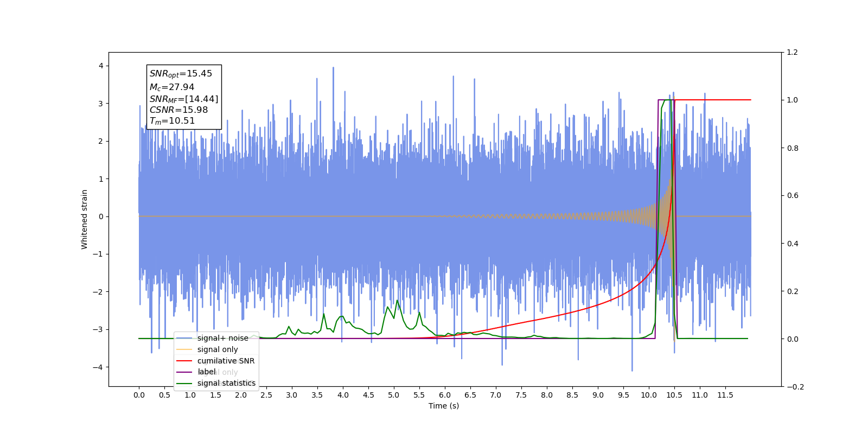This screenshot has height=434, width=868.
Task: Click the 1.0 tick on the right axis
Action: pyautogui.click(x=793, y=100)
